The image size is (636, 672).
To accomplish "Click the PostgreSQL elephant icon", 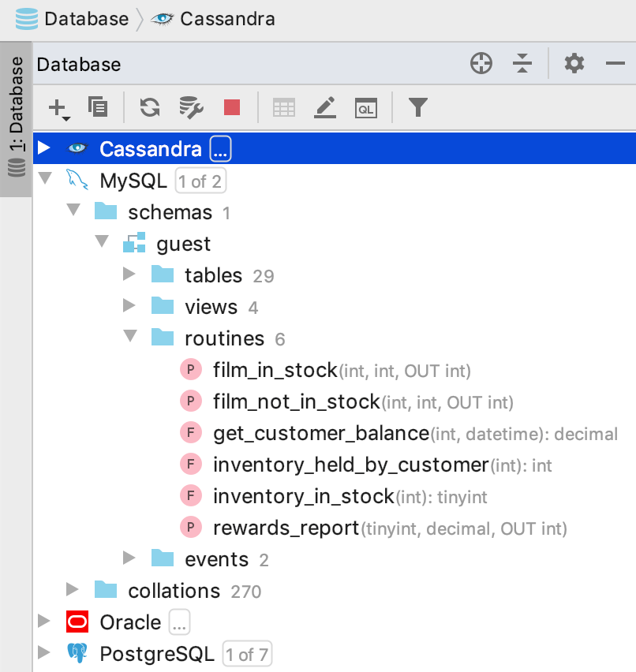I will [x=77, y=653].
